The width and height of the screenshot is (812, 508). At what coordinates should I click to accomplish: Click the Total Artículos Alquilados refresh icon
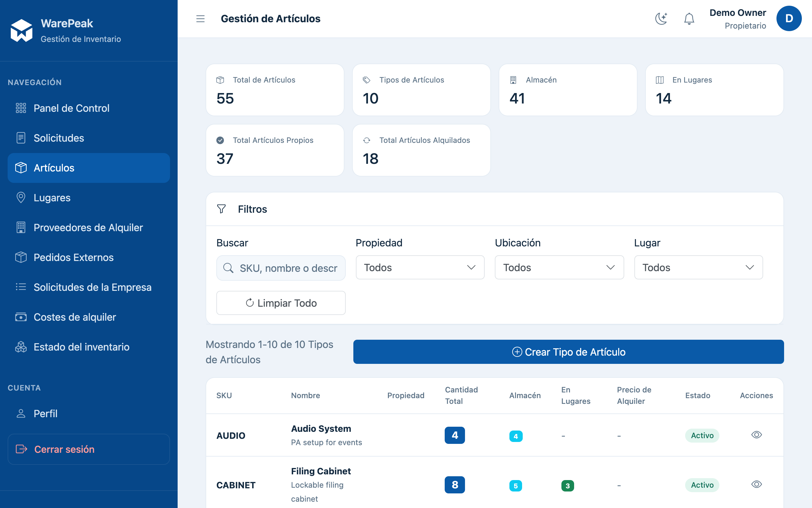point(366,140)
